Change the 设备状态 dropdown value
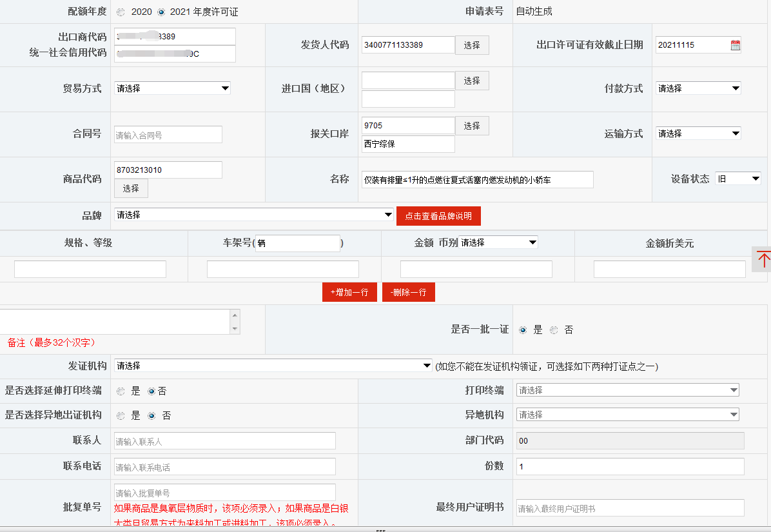The image size is (771, 532). click(x=737, y=178)
